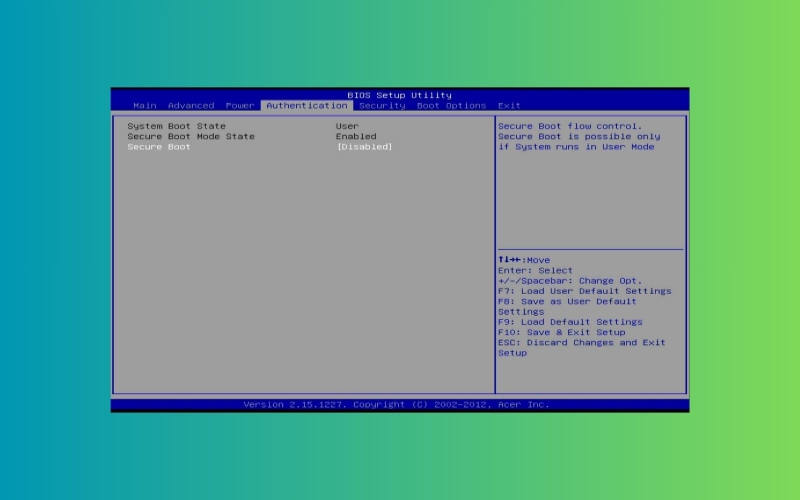Screen dimensions: 800x500
Task: Click ESC: Discard Changes and Exit hint
Action: pyautogui.click(x=582, y=347)
